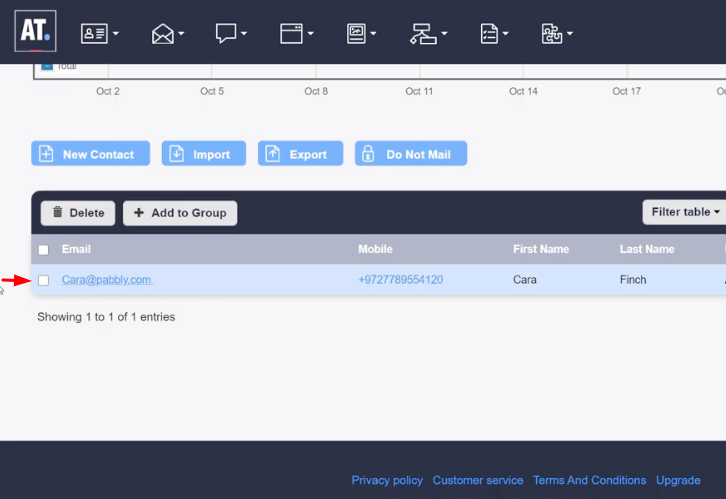
Task: Click the mobile number +9727789554120
Action: 401,280
